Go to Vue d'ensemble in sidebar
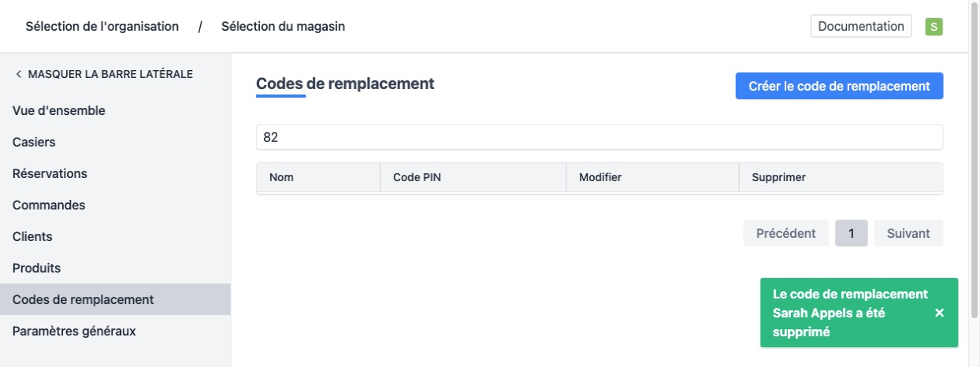The image size is (980, 367). tap(59, 110)
